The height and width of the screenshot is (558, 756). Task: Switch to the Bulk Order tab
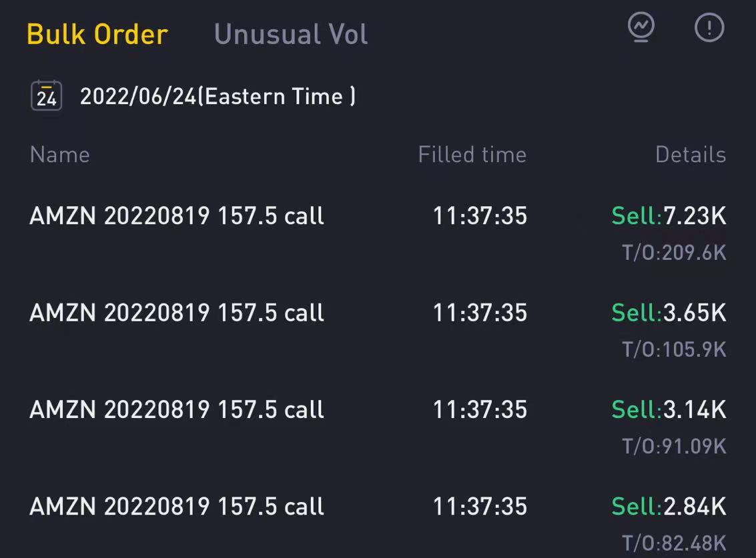[x=97, y=34]
